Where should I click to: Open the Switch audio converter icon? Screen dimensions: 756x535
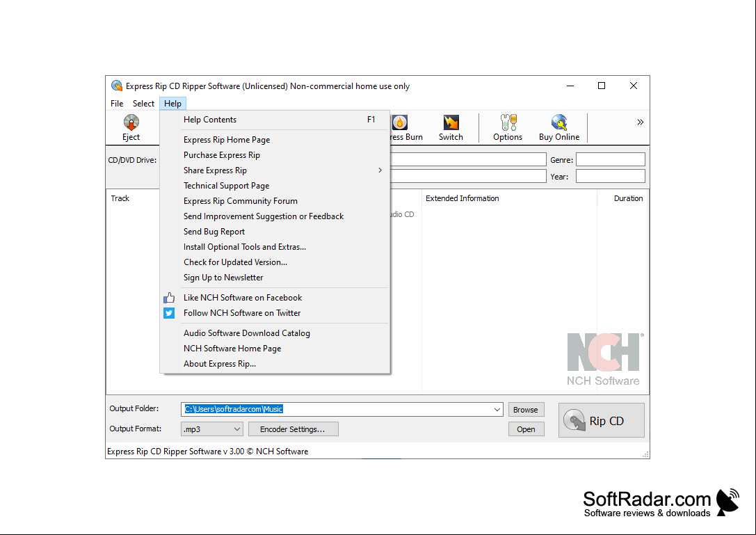pos(451,122)
